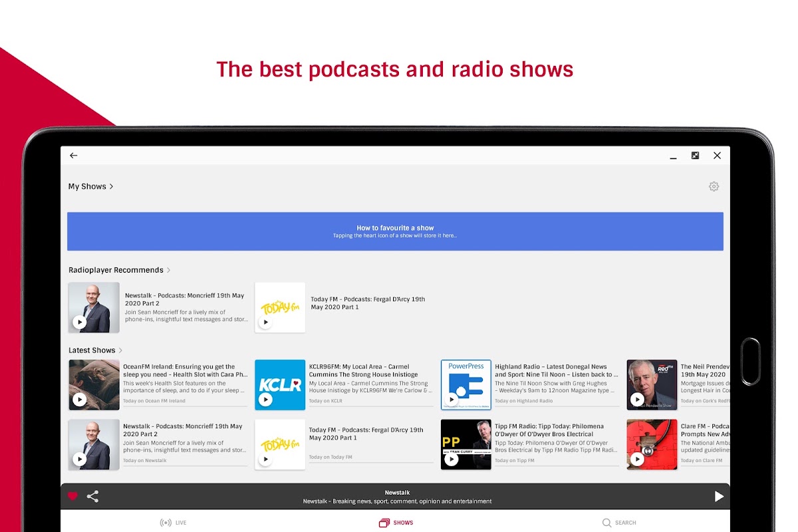Play the Neil Prendeville show episode
798x532 pixels.
[638, 400]
